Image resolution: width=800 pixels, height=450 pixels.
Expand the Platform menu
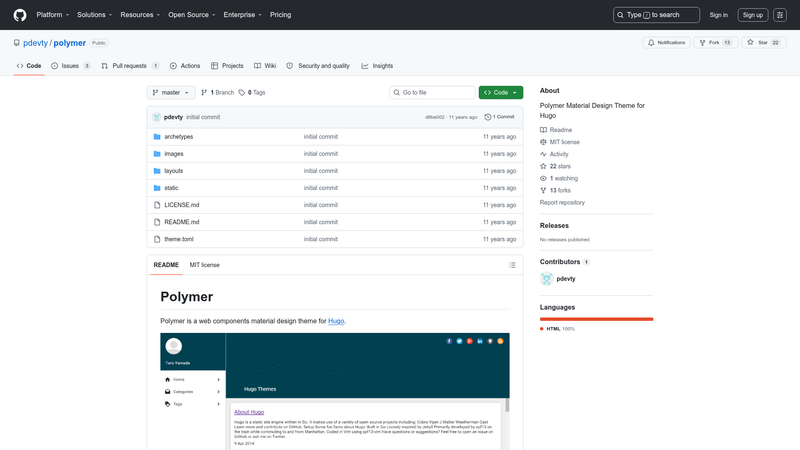click(x=53, y=15)
